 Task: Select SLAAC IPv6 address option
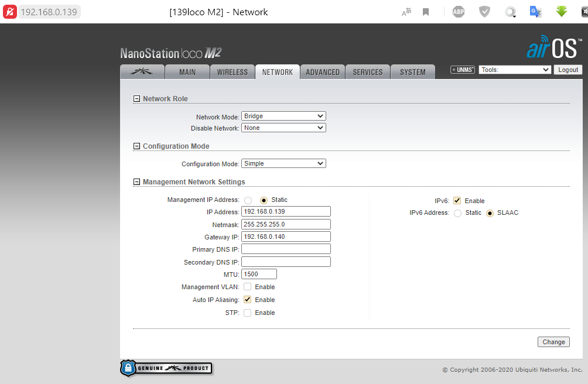tap(490, 213)
